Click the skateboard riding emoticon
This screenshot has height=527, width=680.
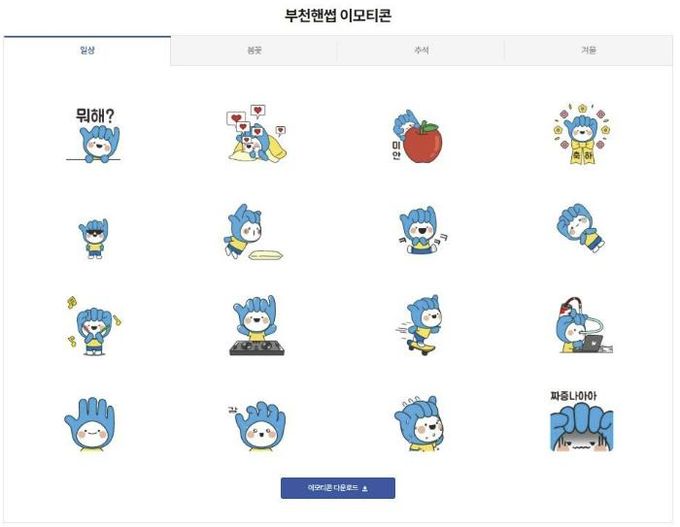(x=419, y=325)
